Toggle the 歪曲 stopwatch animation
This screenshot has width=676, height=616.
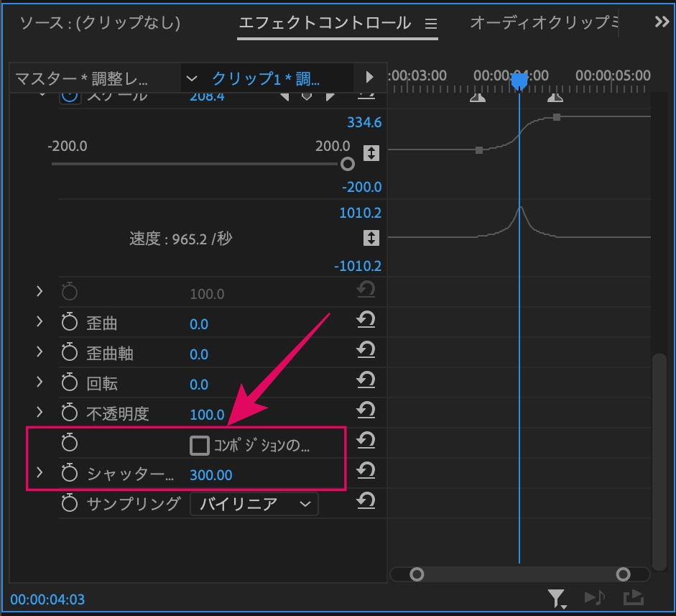pyautogui.click(x=69, y=322)
